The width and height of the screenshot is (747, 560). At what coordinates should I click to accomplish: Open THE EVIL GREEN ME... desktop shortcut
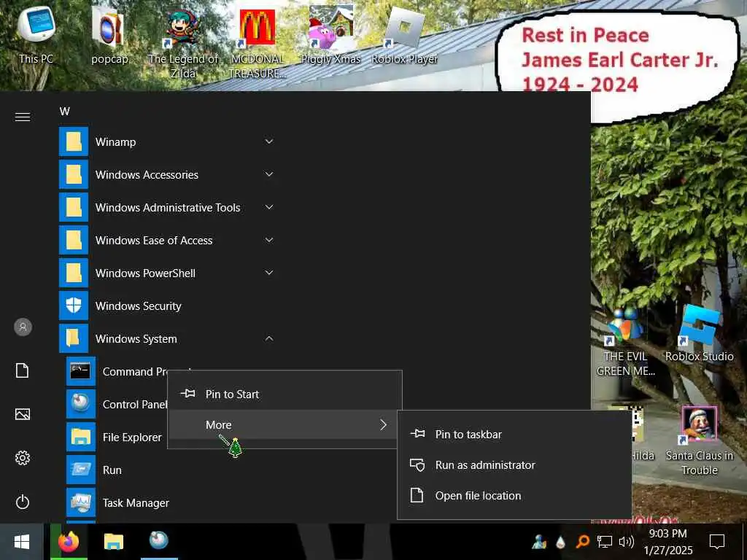coord(625,343)
